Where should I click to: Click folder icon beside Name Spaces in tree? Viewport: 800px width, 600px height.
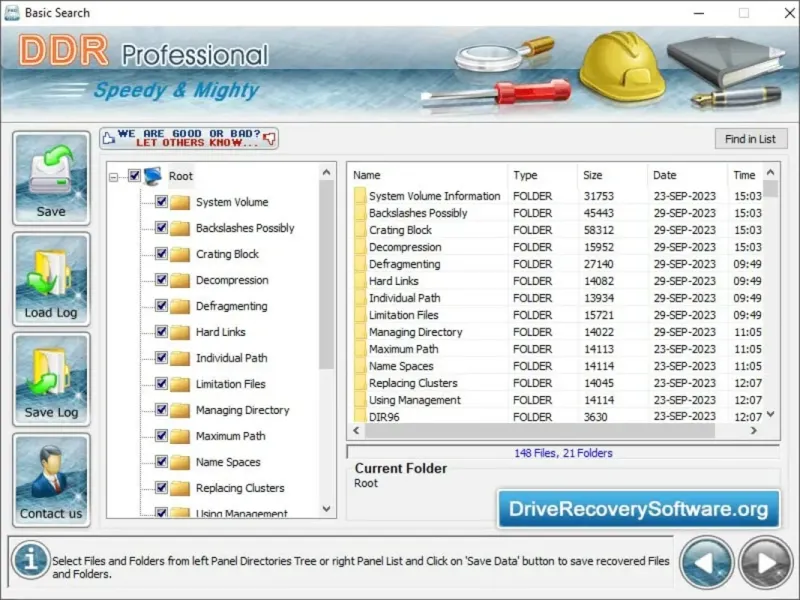[x=180, y=462]
